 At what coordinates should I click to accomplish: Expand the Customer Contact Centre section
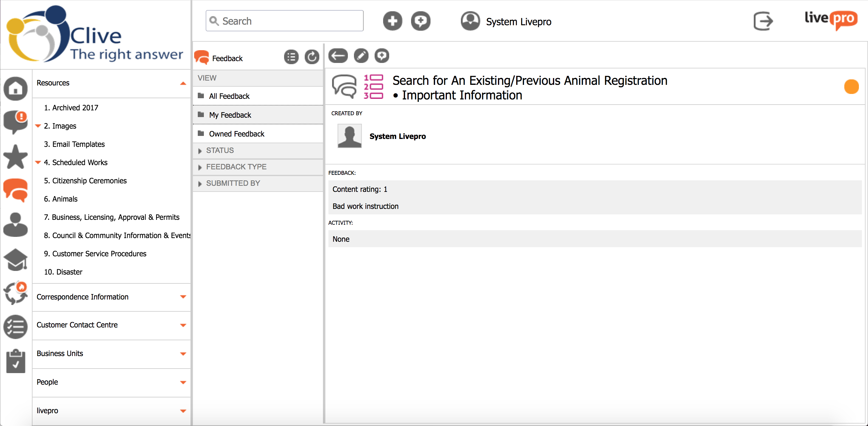point(183,325)
